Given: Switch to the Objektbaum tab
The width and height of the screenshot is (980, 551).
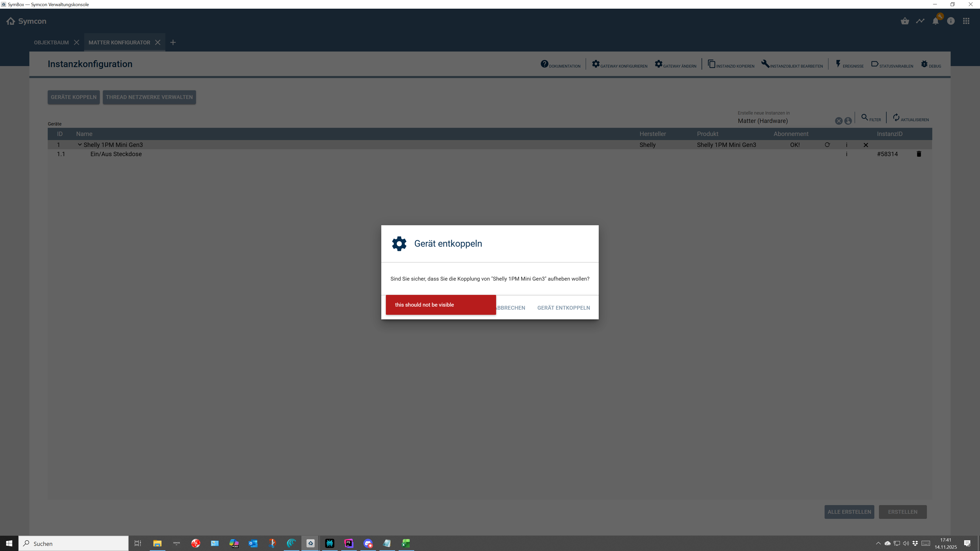Looking at the screenshot, I should point(51,43).
